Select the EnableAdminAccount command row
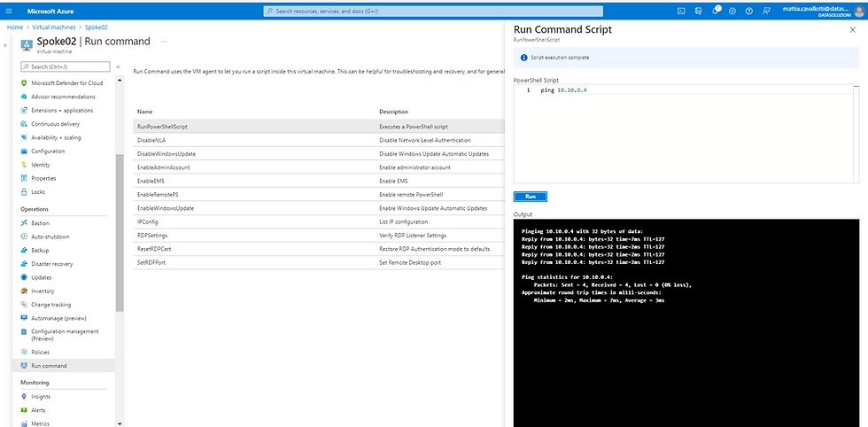The image size is (868, 427). click(319, 167)
